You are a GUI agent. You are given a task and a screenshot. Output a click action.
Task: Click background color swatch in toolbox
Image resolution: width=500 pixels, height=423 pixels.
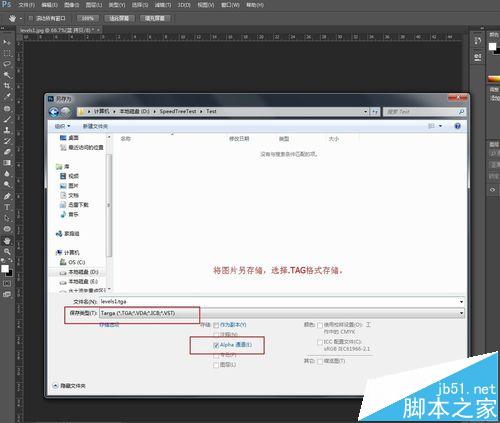(9, 273)
